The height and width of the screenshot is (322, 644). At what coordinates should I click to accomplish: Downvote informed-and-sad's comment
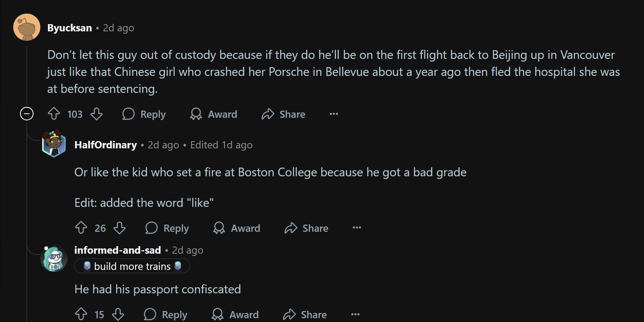tap(118, 314)
